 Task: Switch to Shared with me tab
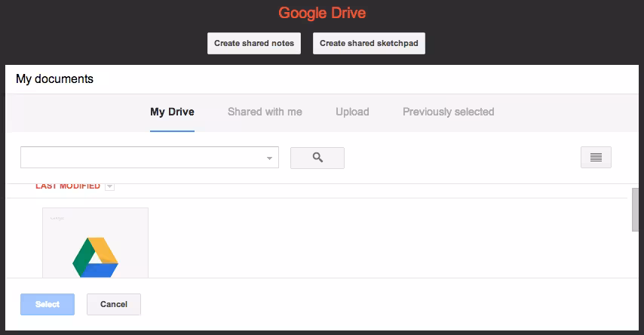coord(265,112)
